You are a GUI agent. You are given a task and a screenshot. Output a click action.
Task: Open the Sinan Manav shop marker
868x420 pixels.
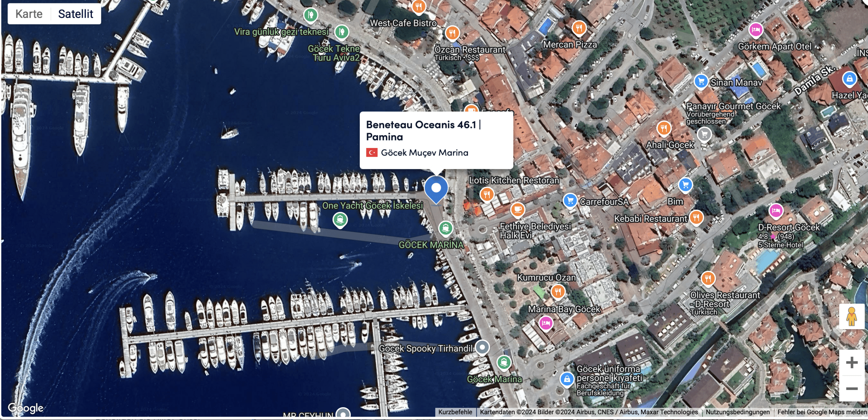click(701, 82)
